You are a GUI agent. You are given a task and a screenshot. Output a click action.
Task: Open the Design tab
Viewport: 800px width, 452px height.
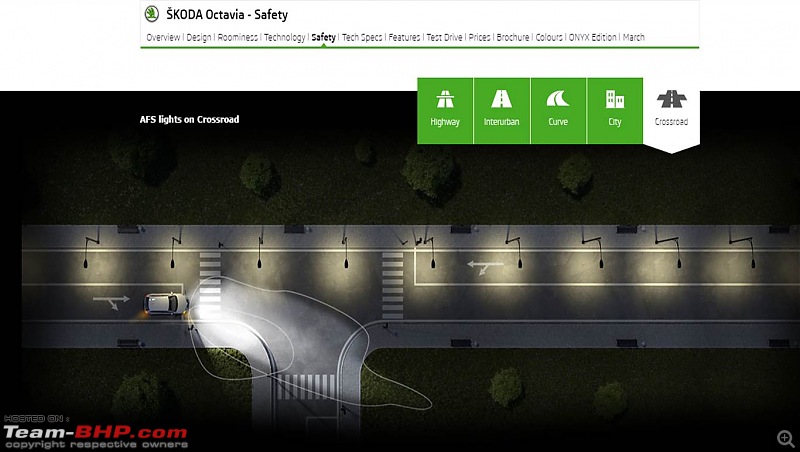[199, 37]
